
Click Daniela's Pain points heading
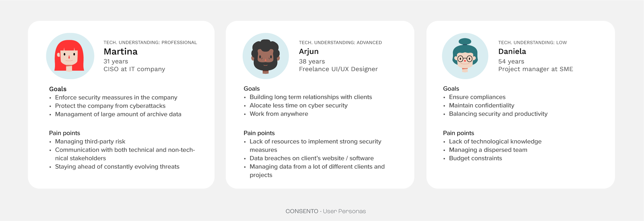459,133
